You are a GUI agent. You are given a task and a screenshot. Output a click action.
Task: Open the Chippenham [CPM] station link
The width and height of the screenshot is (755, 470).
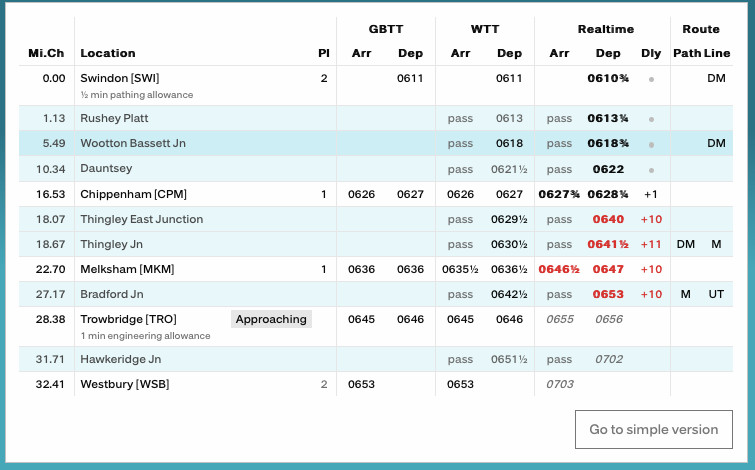pos(133,194)
